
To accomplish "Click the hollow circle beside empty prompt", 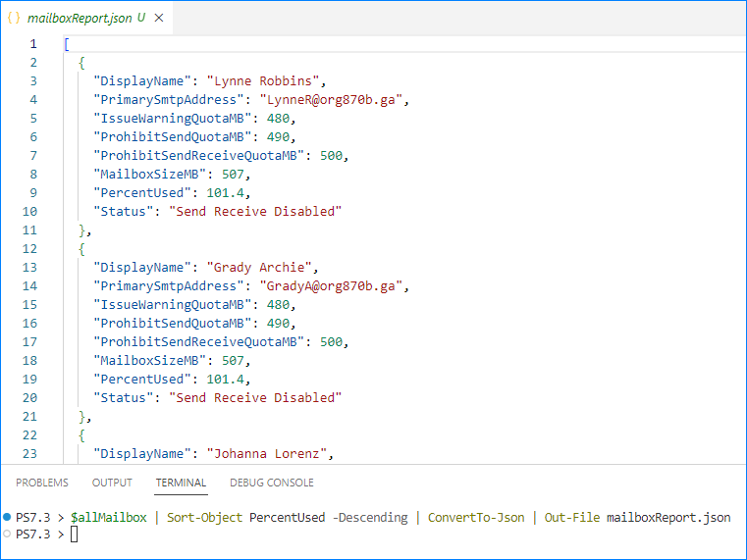I will pos(7,534).
